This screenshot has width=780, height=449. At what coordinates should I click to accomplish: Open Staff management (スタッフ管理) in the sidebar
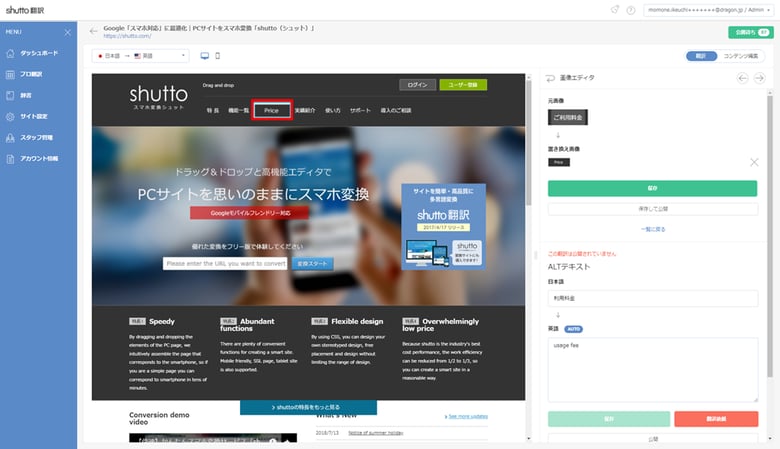[38, 137]
